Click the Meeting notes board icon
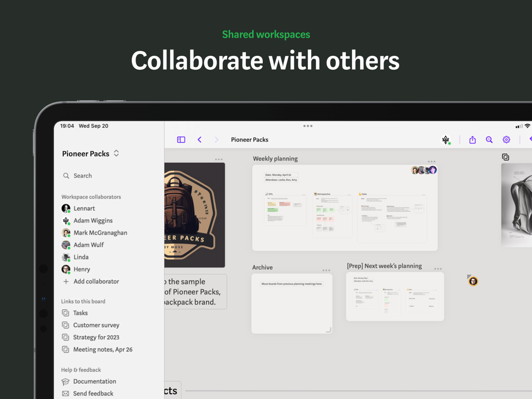 point(65,350)
